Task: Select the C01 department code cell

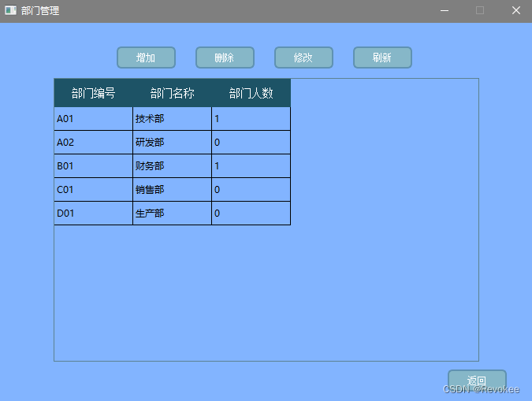Action: 93,190
